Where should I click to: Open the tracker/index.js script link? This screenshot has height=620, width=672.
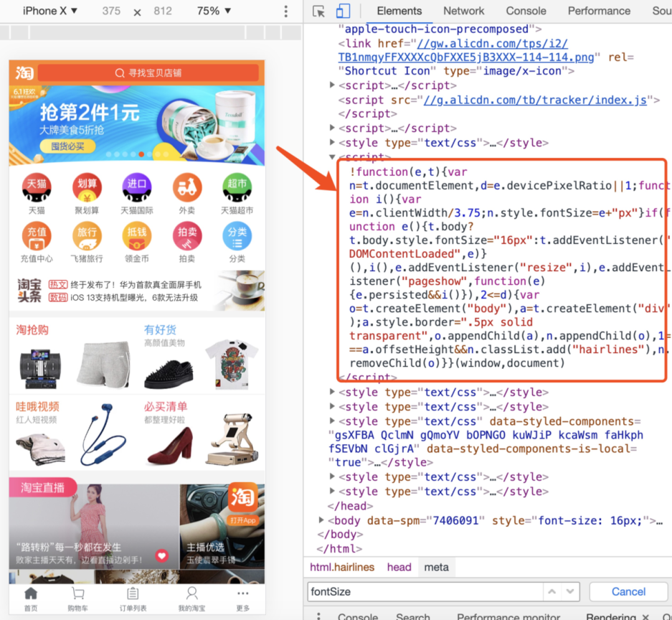535,100
